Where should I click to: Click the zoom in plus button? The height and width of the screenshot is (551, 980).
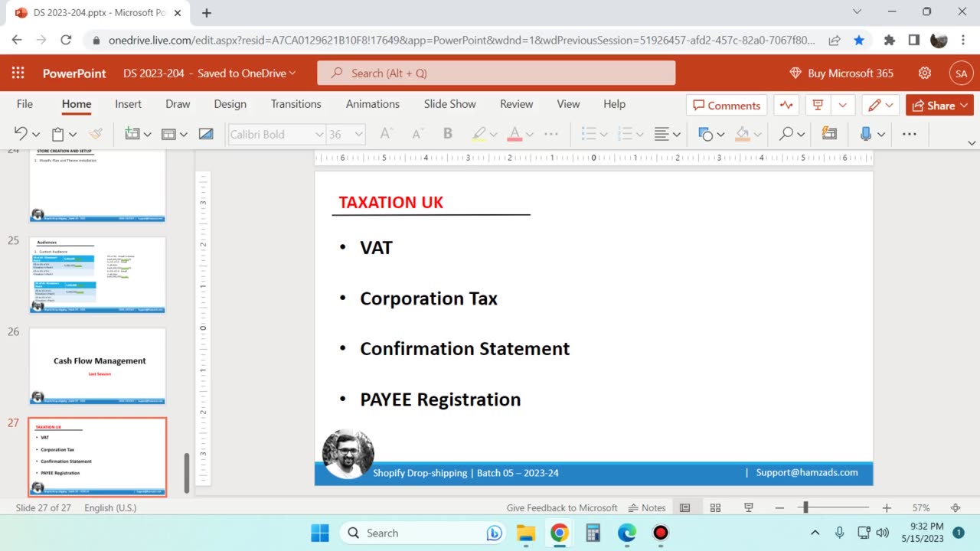[x=886, y=507]
